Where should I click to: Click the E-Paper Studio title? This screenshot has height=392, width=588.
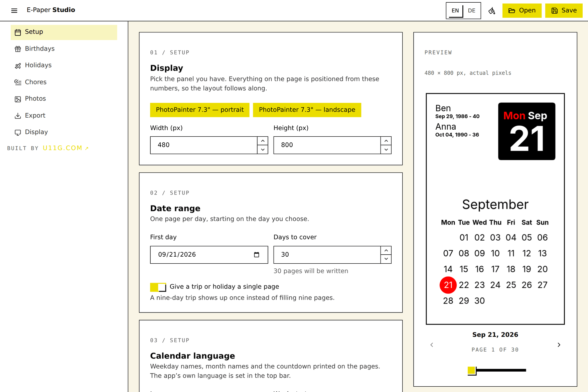pyautogui.click(x=51, y=10)
